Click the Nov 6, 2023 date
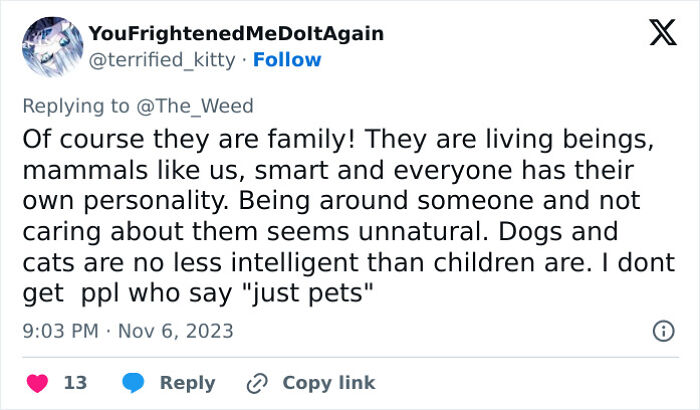Image resolution: width=700 pixels, height=410 pixels. pyautogui.click(x=176, y=330)
